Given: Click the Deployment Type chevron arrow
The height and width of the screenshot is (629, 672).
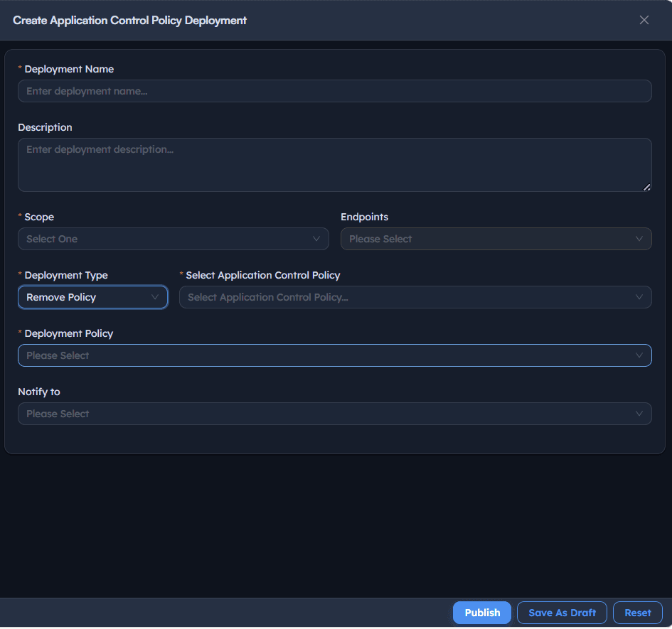Looking at the screenshot, I should tap(155, 297).
